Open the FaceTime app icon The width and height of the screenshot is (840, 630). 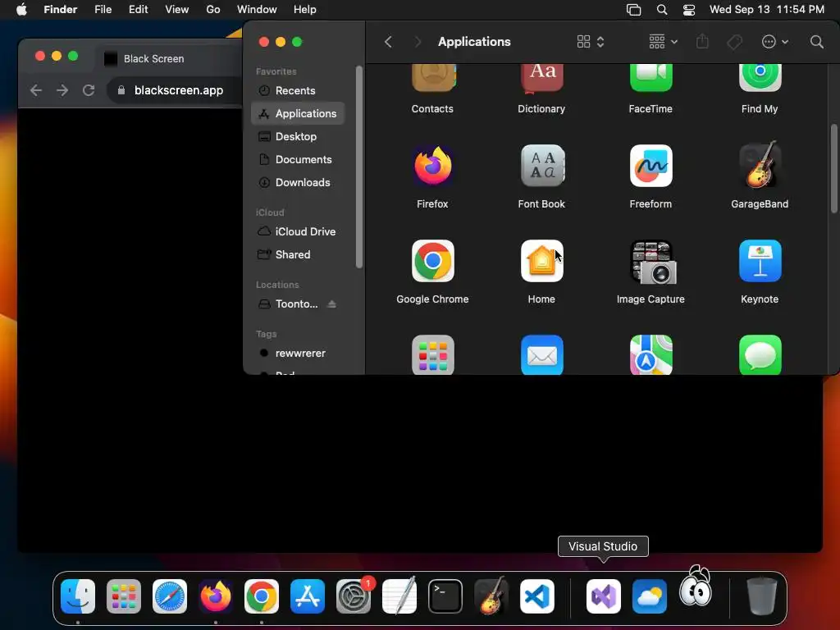[651, 78]
